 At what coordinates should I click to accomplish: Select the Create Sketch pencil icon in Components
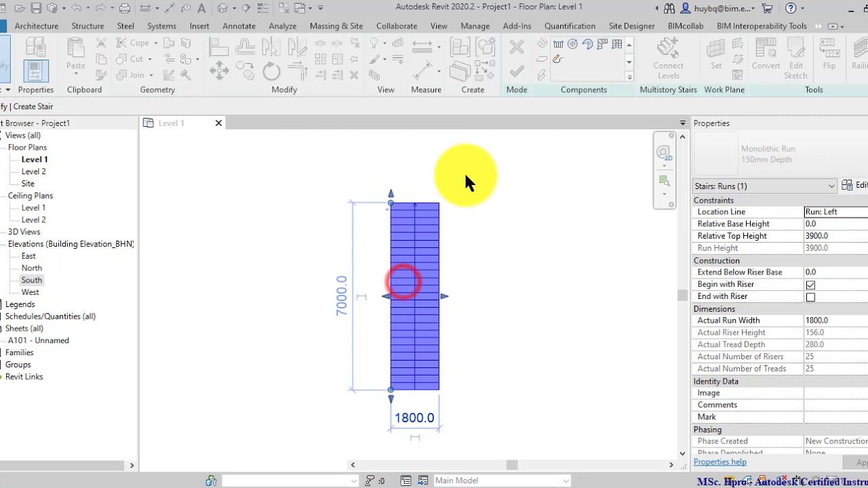558,59
